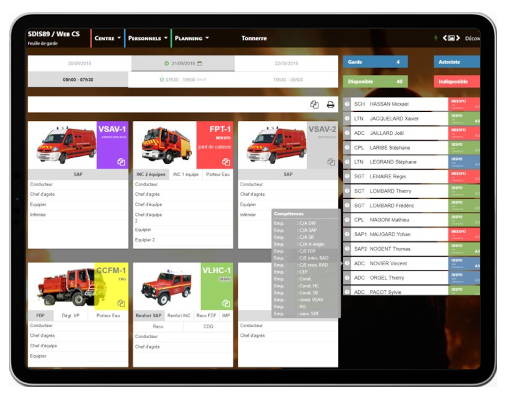Click the copy icon in the toolbar bar
Image resolution: width=505 pixels, height=395 pixels.
pos(314,104)
